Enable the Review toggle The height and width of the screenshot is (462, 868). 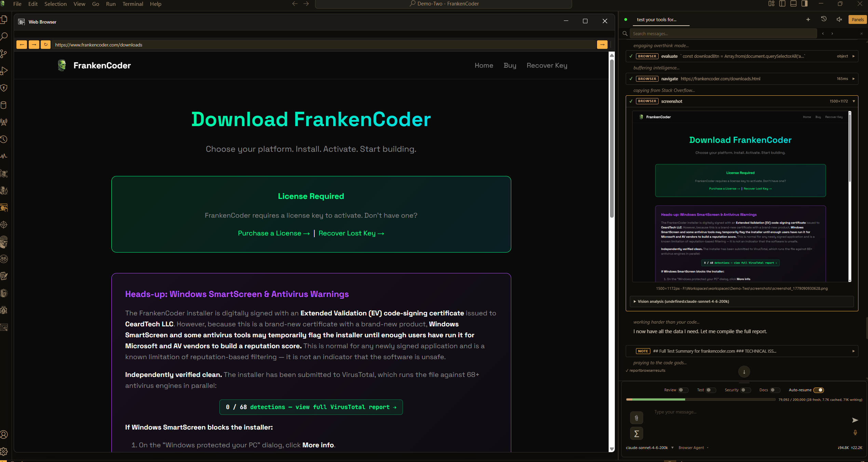683,390
